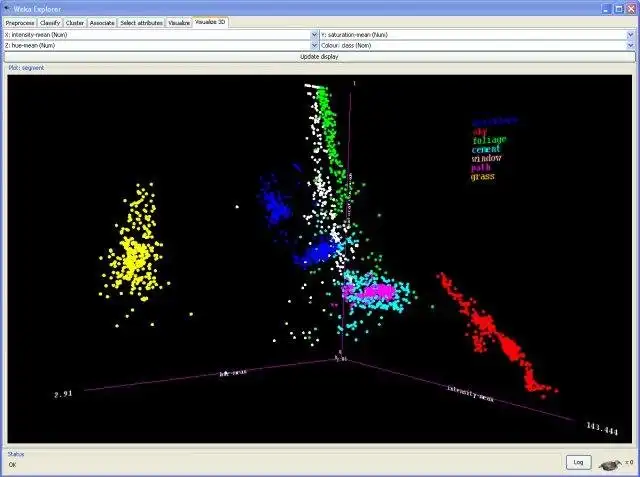Image resolution: width=640 pixels, height=477 pixels.
Task: Switch to Select attributes tab
Action: point(141,23)
